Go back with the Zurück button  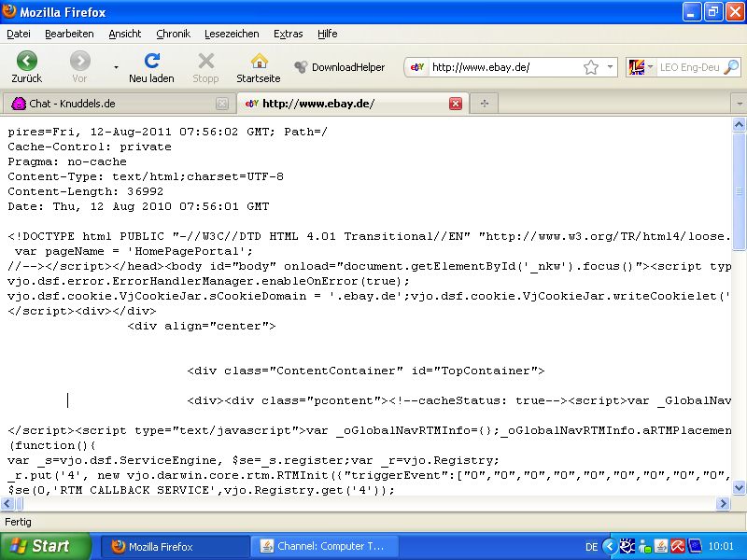(27, 67)
